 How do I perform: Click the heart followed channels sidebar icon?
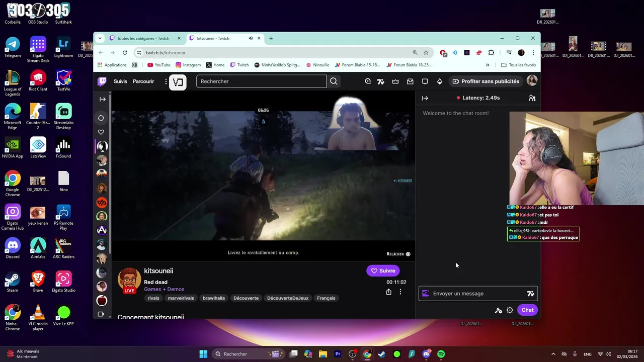click(101, 132)
